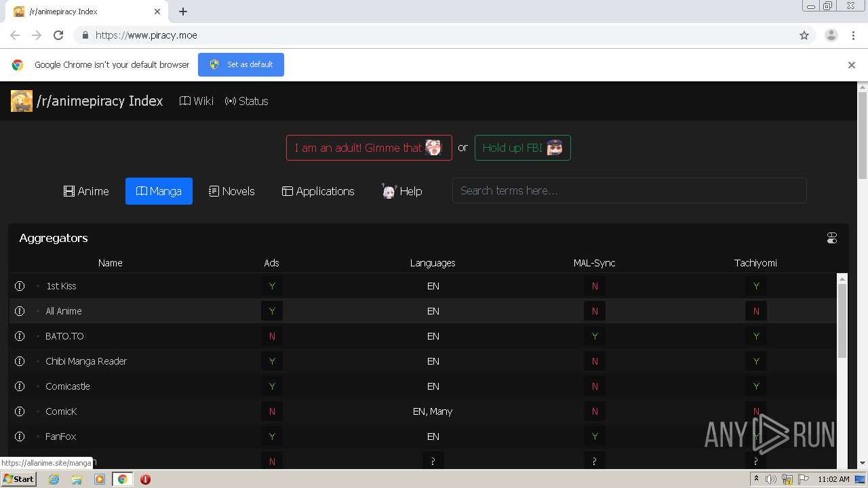
Task: Click All Anime's Tachiyomi N cell
Action: click(x=756, y=311)
